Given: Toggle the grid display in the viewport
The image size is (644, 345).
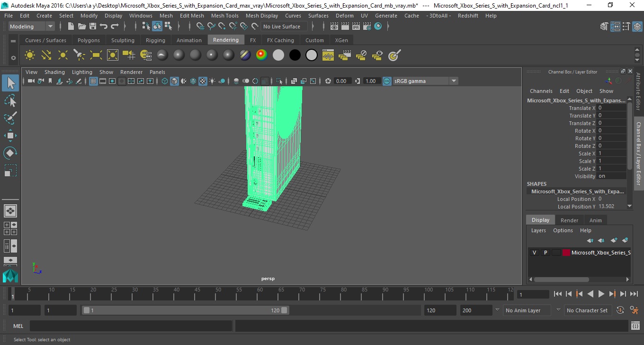Looking at the screenshot, I should click(x=93, y=81).
